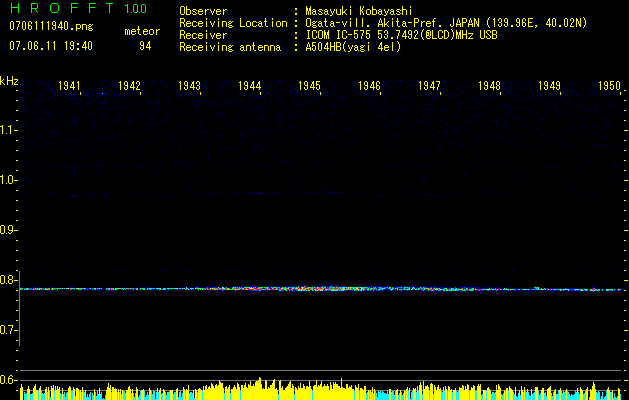Click the 0.9 kHz frequency axis label
Viewport: 629px width, 400px height.
tap(8, 230)
